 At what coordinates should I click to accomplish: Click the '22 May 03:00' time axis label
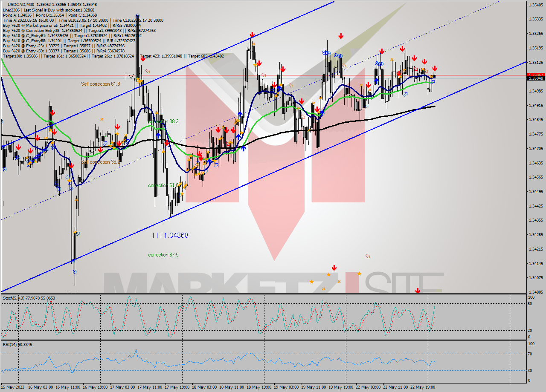click(x=368, y=387)
